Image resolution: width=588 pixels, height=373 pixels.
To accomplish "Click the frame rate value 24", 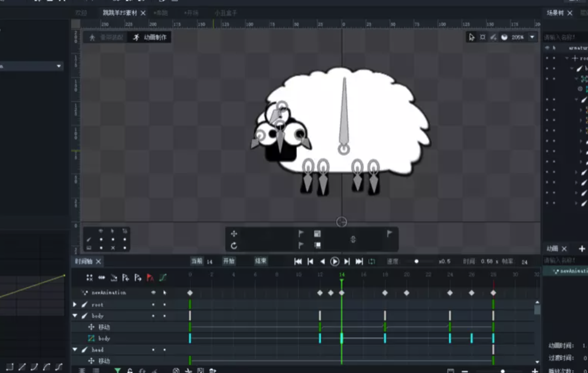I will pos(524,262).
